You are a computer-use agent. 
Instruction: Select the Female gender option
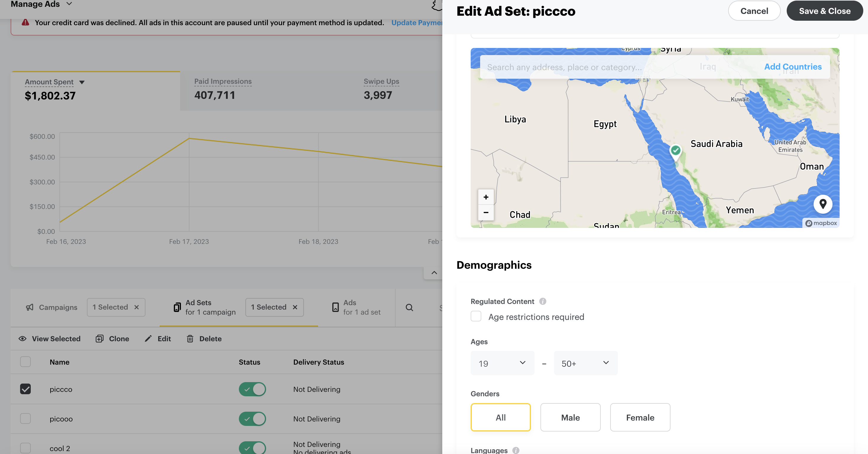click(640, 417)
